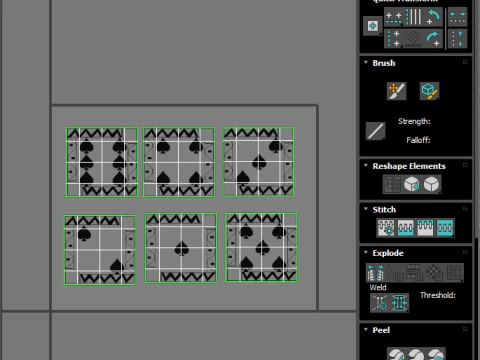Click Weld Selected Subobjects icon
The height and width of the screenshot is (360, 480).
pyautogui.click(x=399, y=303)
